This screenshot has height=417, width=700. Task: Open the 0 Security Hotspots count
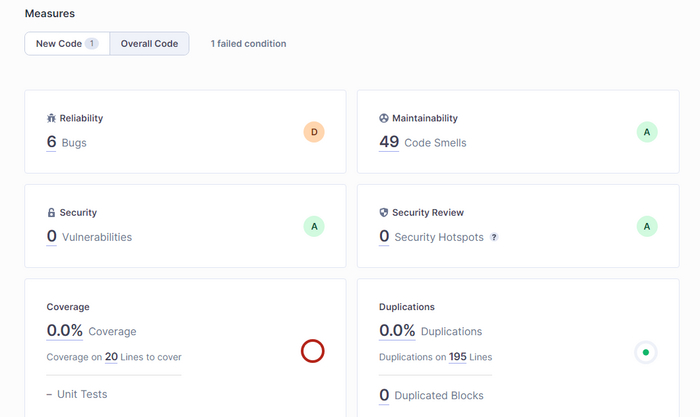coord(384,237)
